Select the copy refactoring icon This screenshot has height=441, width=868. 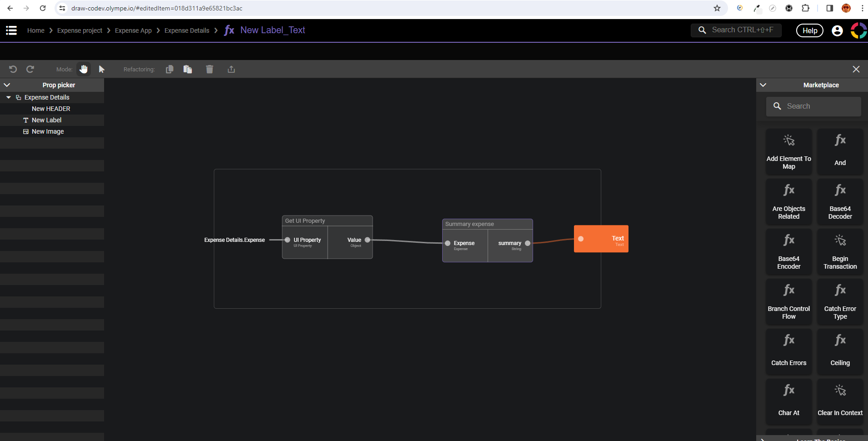(x=170, y=69)
